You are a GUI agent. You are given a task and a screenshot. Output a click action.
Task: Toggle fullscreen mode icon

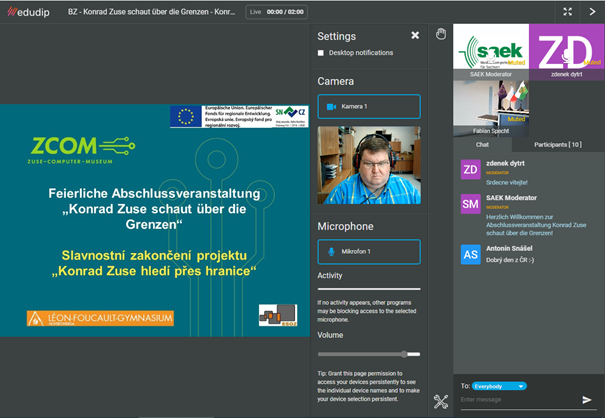tap(568, 12)
